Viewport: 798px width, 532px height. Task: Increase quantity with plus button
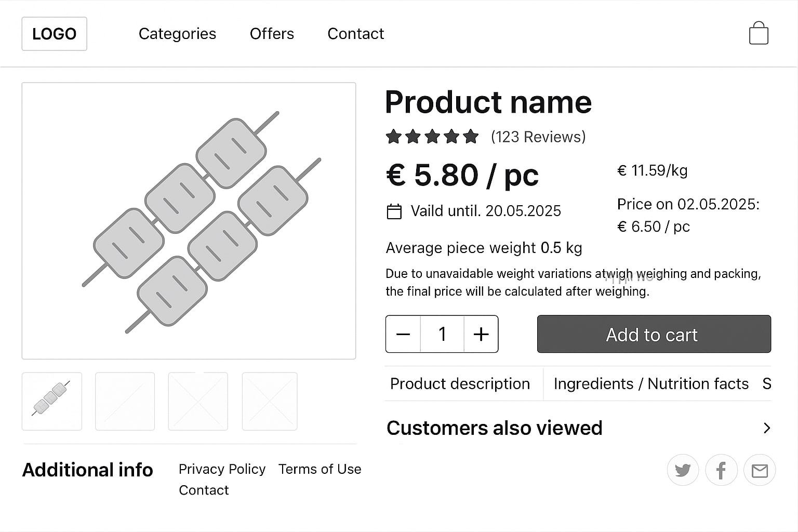click(x=481, y=334)
